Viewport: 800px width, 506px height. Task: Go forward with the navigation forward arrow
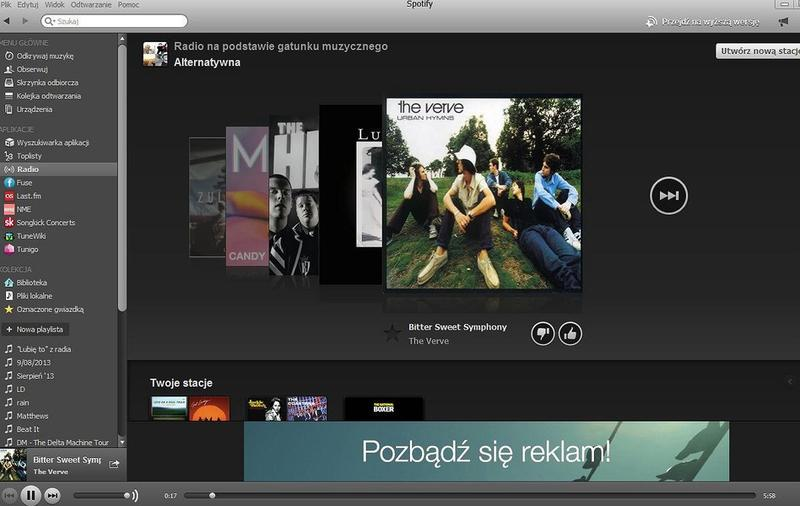coord(25,21)
